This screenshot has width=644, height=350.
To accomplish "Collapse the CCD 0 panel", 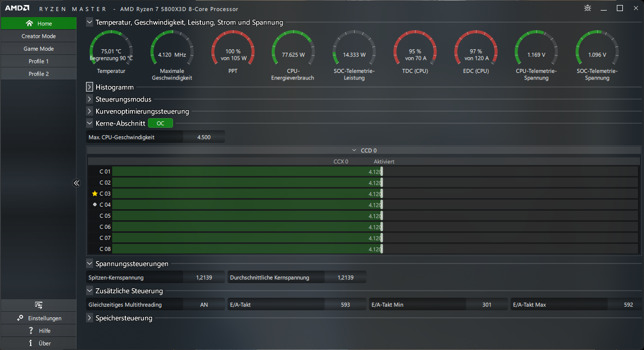I will 354,150.
